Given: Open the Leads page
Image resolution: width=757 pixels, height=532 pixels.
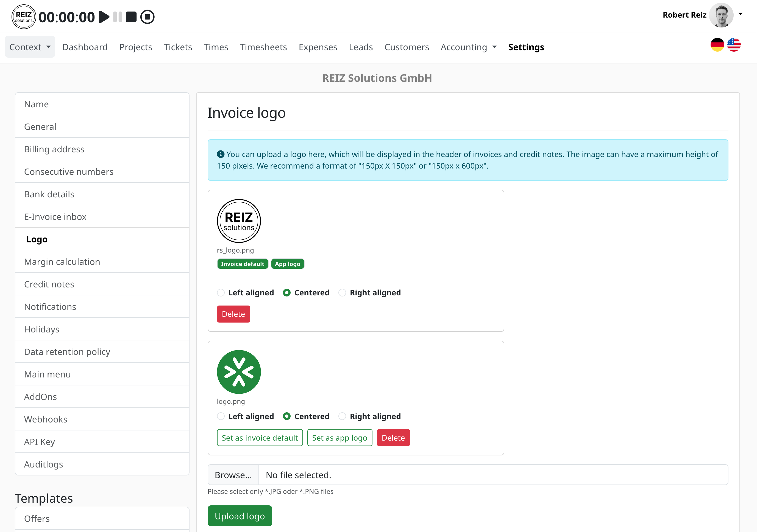Looking at the screenshot, I should click(361, 47).
